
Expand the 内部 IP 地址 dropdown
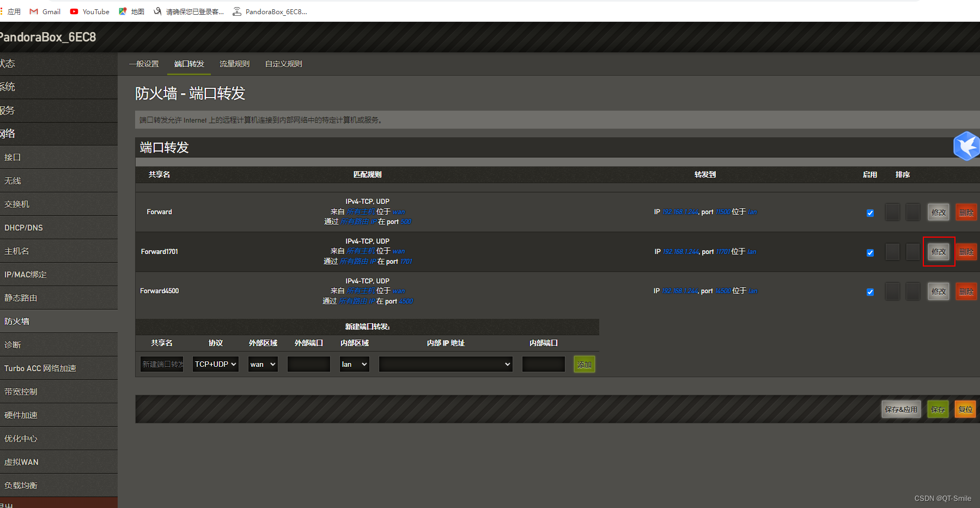tap(446, 364)
